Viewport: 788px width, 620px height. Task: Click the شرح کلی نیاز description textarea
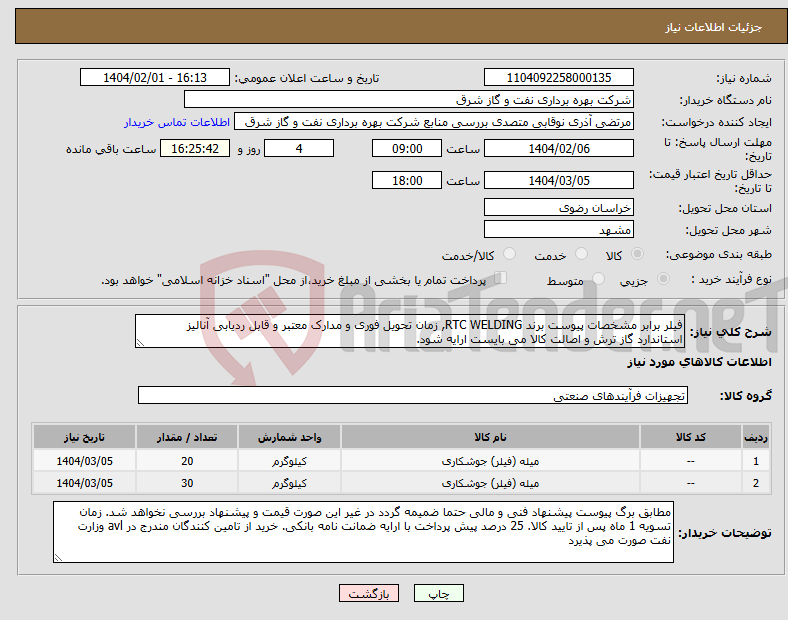click(x=410, y=331)
